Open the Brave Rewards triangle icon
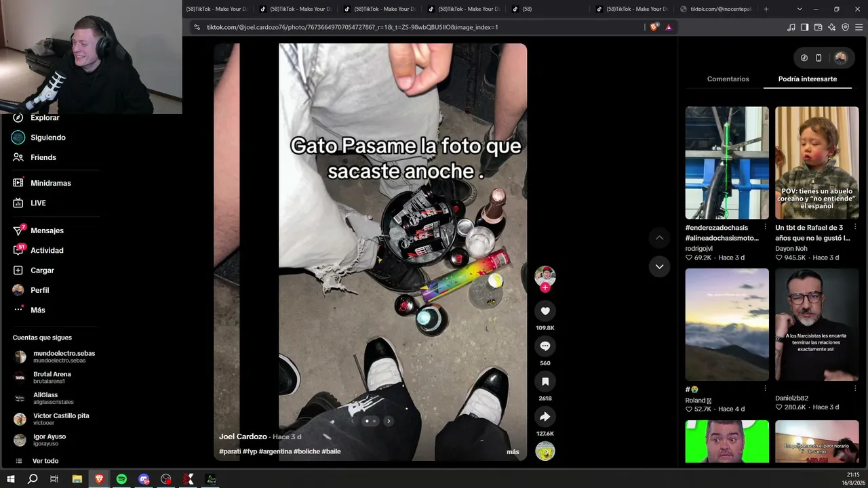 point(669,27)
